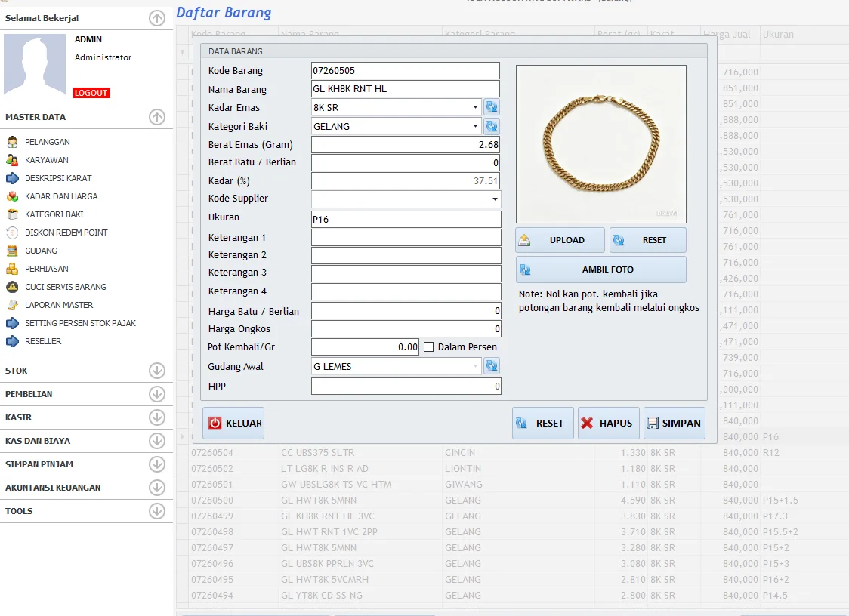This screenshot has width=849, height=616.
Task: Open RESELLER menu entry
Action: pos(43,341)
